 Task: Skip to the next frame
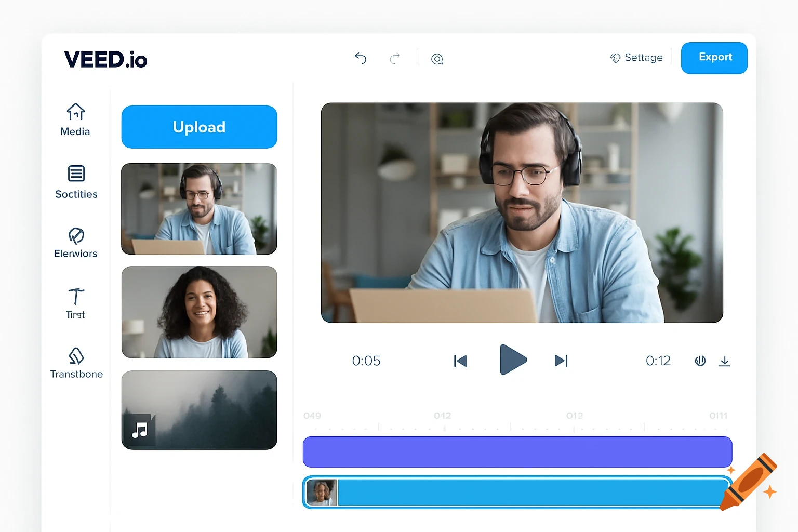[561, 360]
